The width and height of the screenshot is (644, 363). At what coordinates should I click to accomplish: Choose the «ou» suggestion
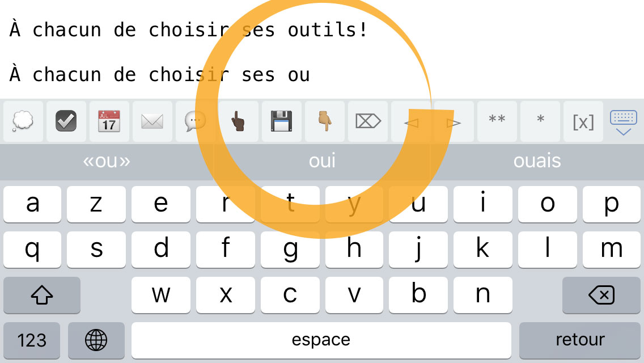tap(107, 161)
